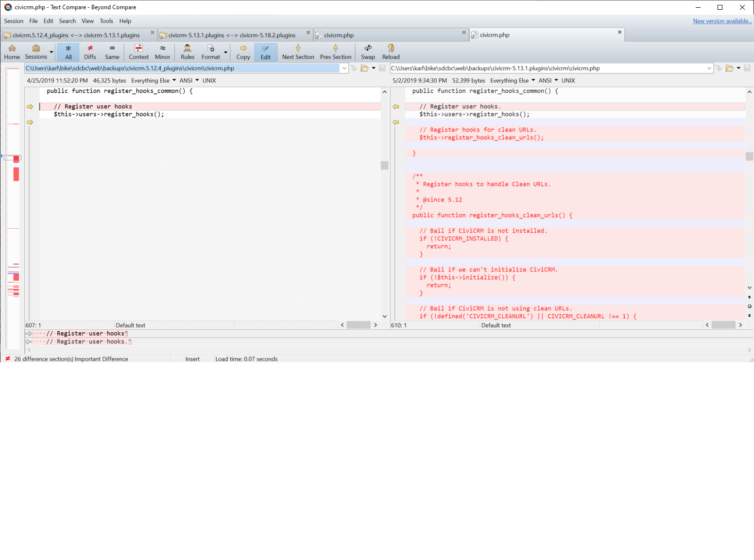Click the left pane save icon

click(382, 68)
